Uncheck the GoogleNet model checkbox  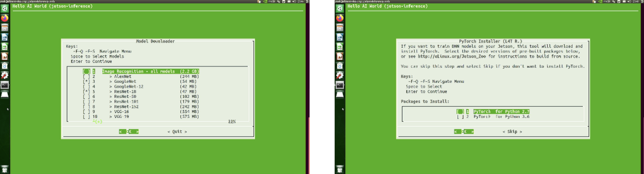click(86, 82)
